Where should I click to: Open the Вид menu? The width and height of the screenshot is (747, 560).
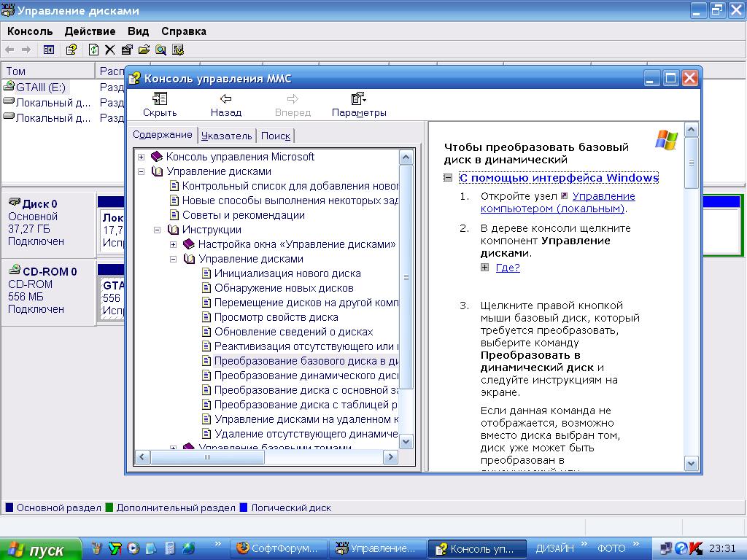[138, 31]
